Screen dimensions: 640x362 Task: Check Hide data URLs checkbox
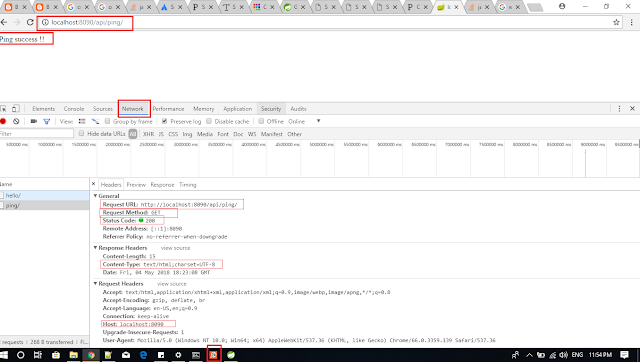click(x=81, y=133)
